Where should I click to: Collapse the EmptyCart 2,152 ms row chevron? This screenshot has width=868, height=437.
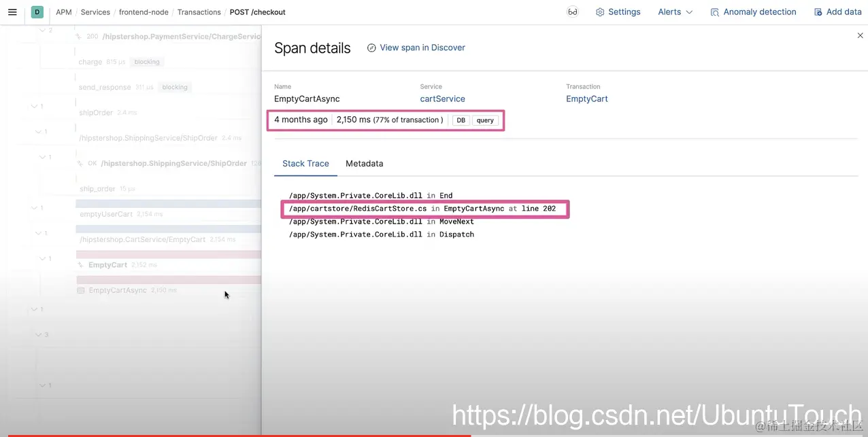(43, 259)
